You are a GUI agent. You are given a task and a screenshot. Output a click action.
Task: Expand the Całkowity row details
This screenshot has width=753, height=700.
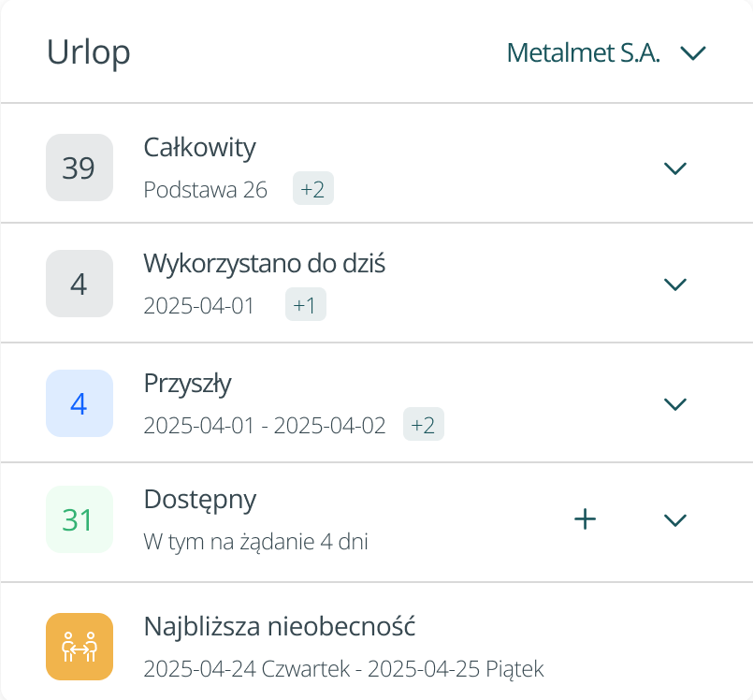tap(675, 168)
